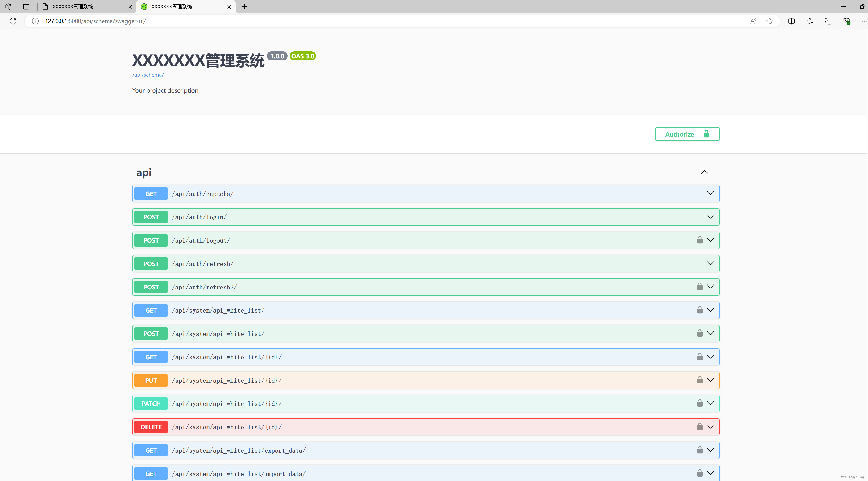Toggle authorization lock on DELETE api_white_list endpoint
This screenshot has height=481, width=868.
pyautogui.click(x=699, y=426)
